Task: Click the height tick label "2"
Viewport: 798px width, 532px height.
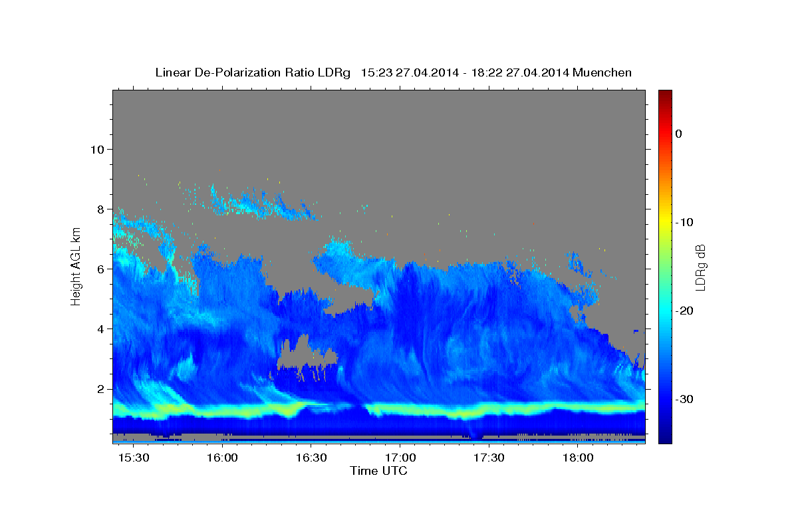Action: pyautogui.click(x=100, y=389)
